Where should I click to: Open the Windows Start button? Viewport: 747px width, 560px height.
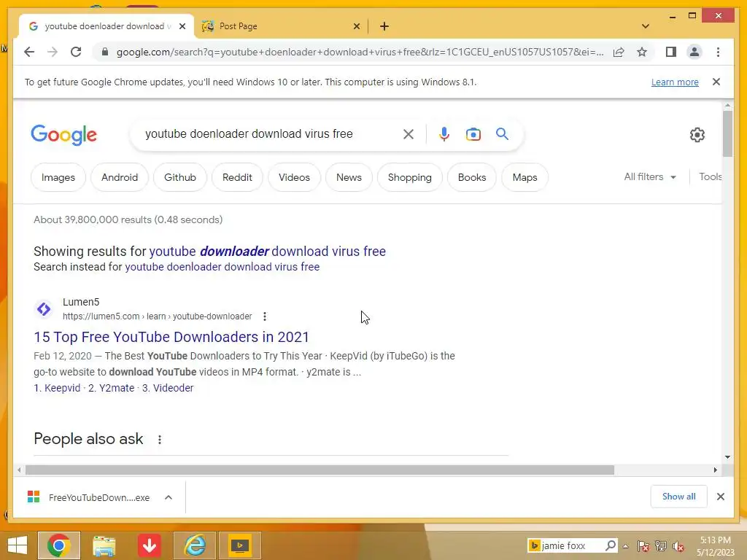18,545
